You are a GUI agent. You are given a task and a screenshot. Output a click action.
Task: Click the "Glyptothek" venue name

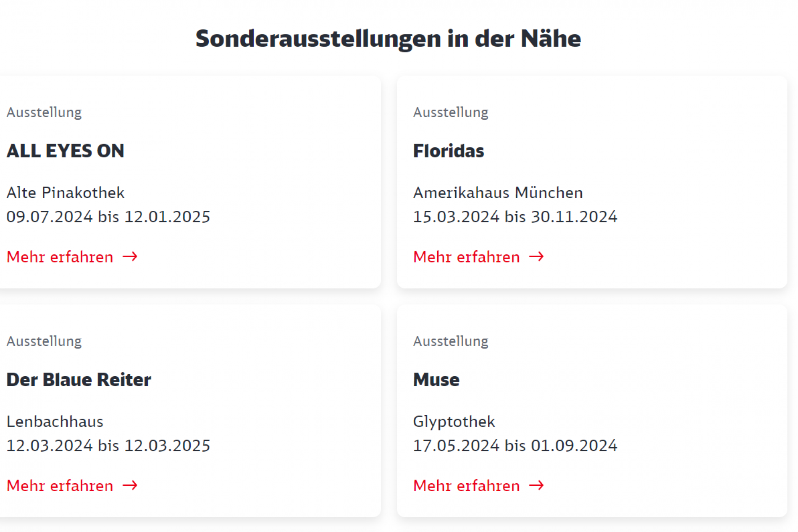tap(454, 421)
